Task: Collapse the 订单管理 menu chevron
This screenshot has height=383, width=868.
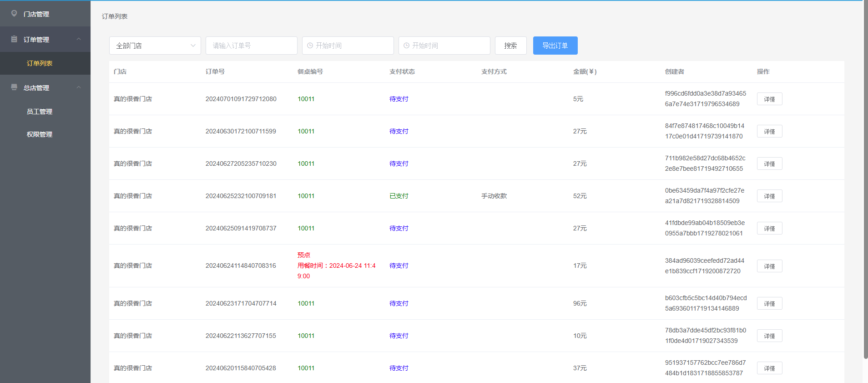Action: pos(79,39)
